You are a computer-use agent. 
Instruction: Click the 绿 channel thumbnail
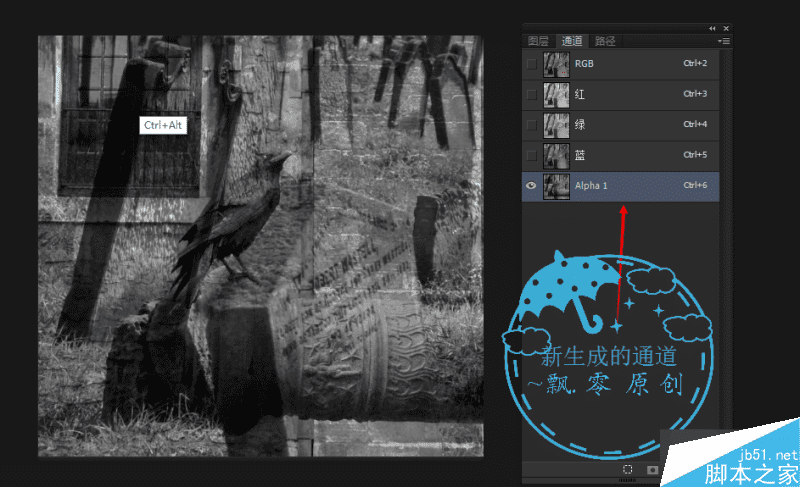tap(556, 125)
